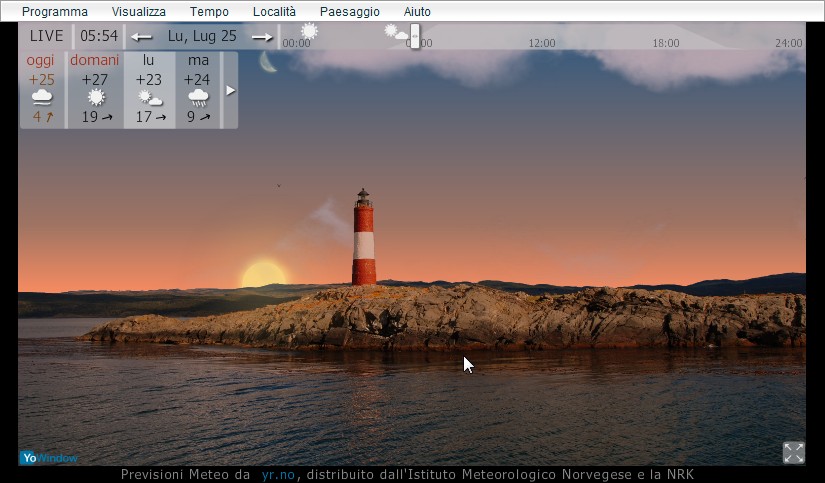Select the domani forecast day

[95, 89]
